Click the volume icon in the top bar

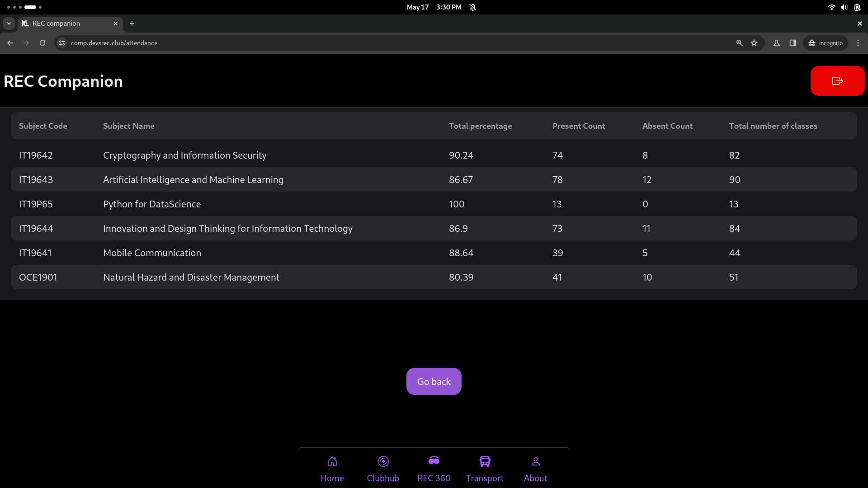[844, 7]
